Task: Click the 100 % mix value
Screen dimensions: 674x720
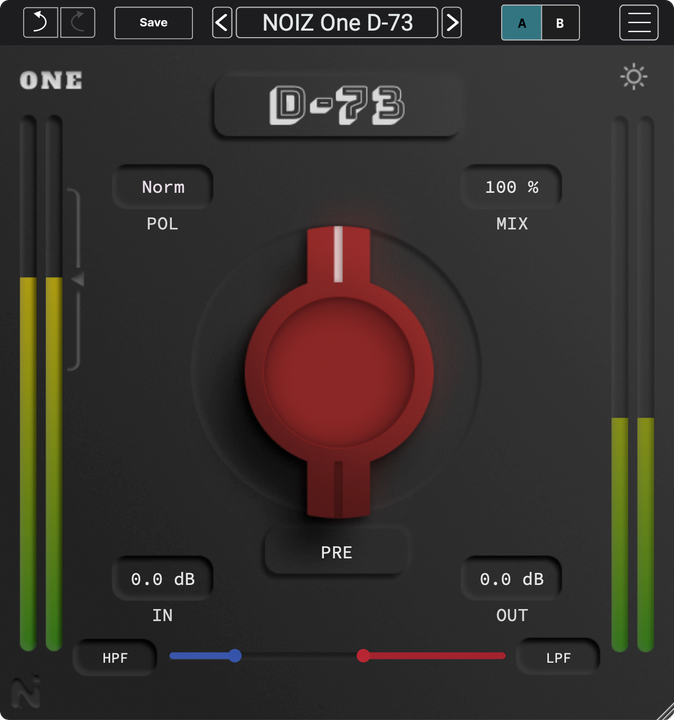Action: (x=511, y=187)
